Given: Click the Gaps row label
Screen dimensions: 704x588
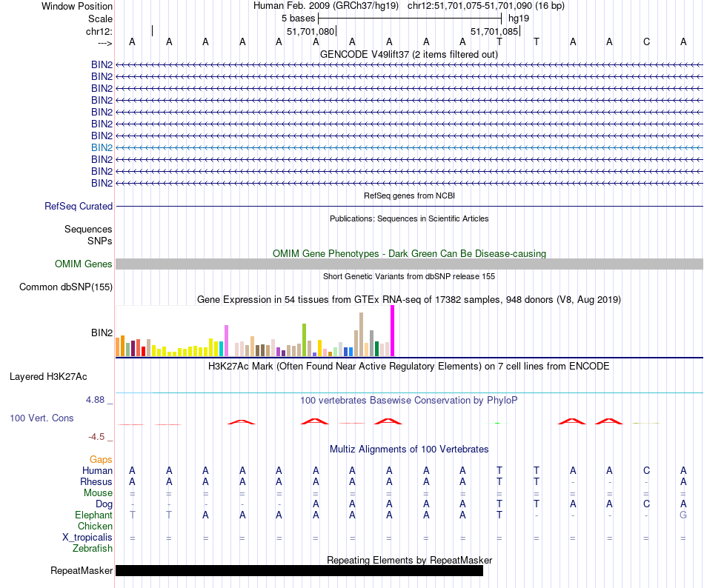Looking at the screenshot, I should 101,460.
